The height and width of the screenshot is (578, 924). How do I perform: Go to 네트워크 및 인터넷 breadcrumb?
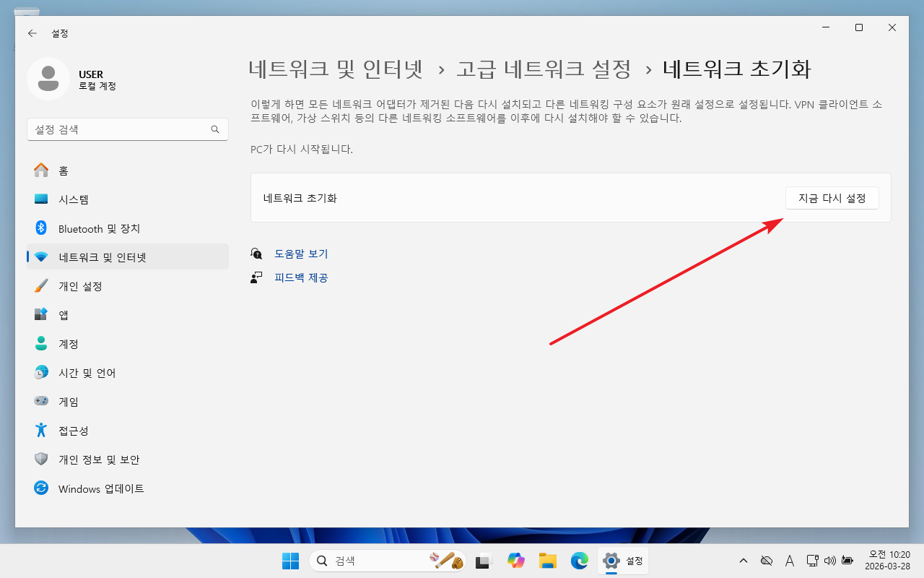click(x=335, y=69)
